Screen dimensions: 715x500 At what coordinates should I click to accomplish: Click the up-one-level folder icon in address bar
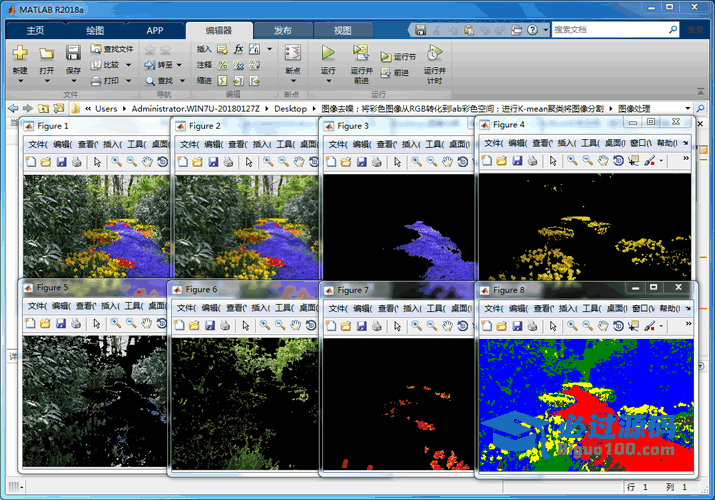pyautogui.click(x=43, y=108)
